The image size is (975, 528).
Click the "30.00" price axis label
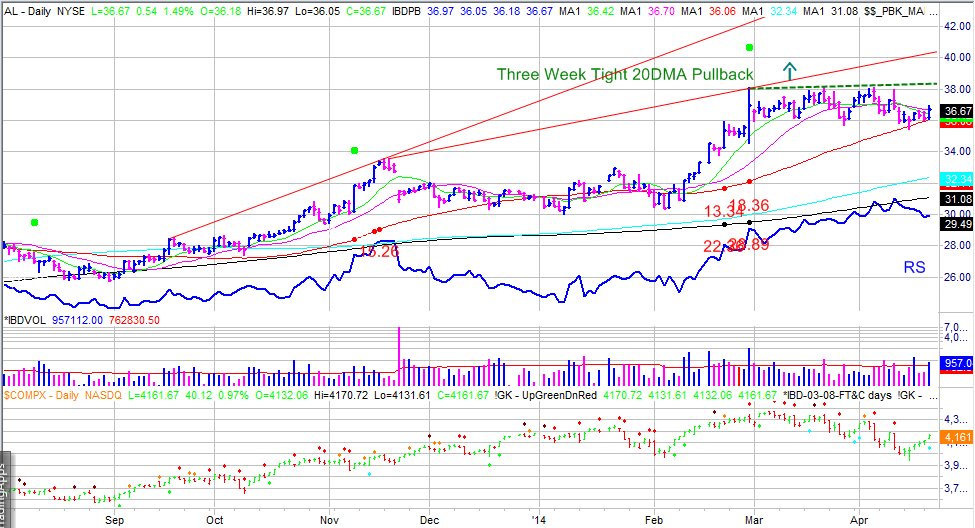[957, 213]
